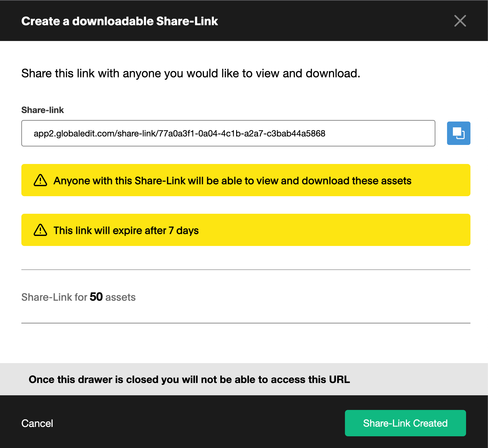Close the Share-Link dialog with the X
Image resolution: width=488 pixels, height=448 pixels.
pos(460,21)
